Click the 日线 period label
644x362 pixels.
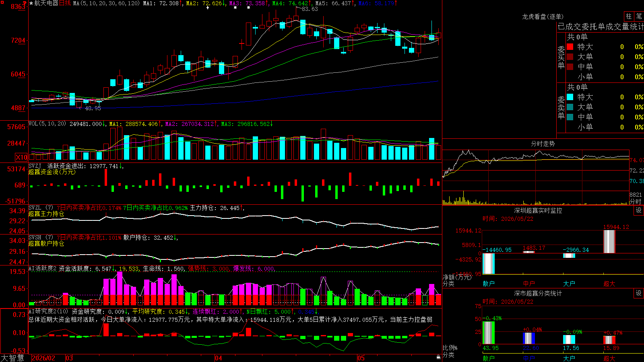(x=65, y=3)
